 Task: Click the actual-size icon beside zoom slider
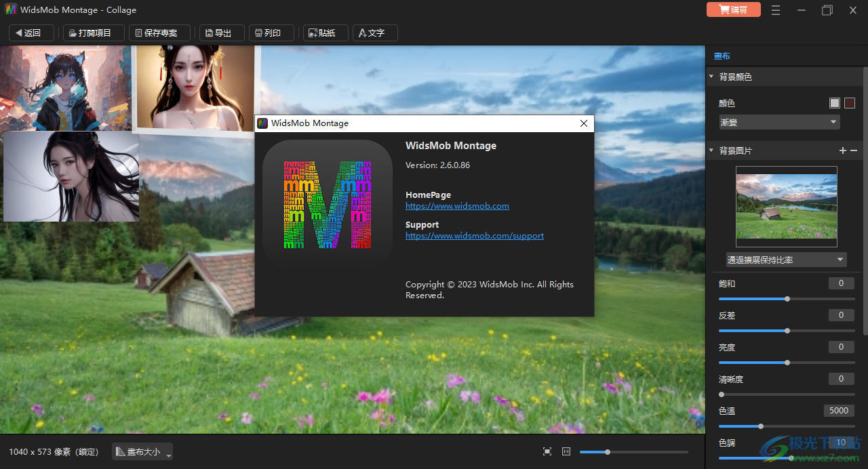point(566,451)
